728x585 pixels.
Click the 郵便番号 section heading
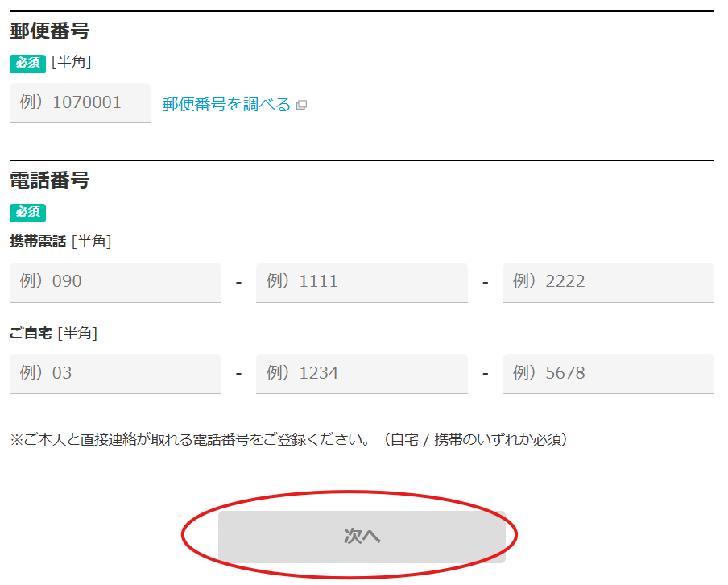(49, 31)
